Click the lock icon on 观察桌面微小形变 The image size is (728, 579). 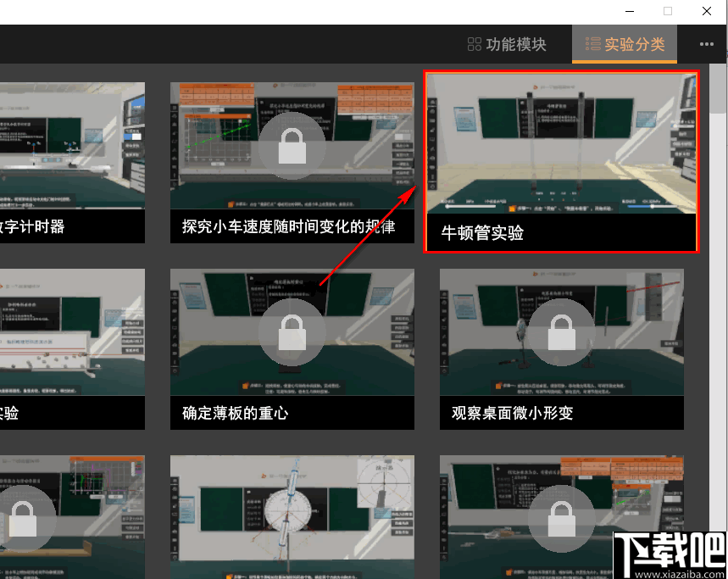562,331
